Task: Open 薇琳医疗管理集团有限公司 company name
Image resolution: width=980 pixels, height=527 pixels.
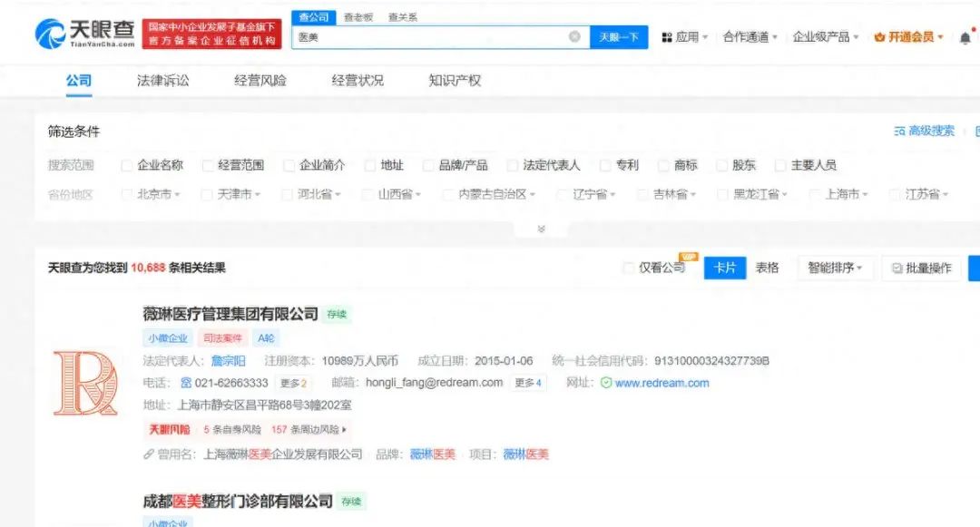Action: pyautogui.click(x=227, y=315)
